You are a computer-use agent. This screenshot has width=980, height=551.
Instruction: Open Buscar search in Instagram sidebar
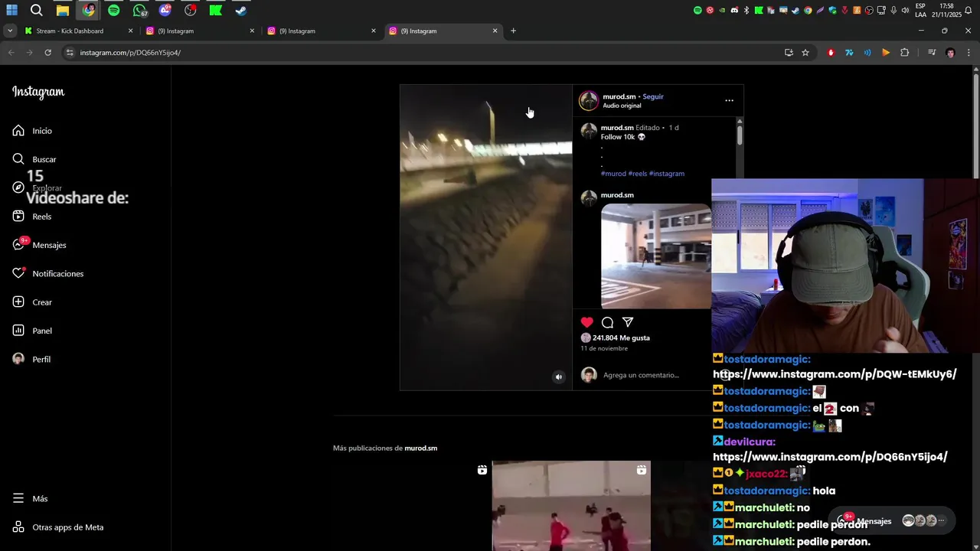[x=34, y=159]
